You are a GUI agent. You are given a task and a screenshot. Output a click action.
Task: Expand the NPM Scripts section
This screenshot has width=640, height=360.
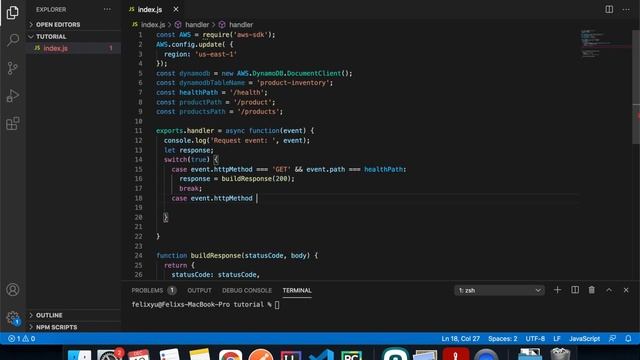point(56,327)
